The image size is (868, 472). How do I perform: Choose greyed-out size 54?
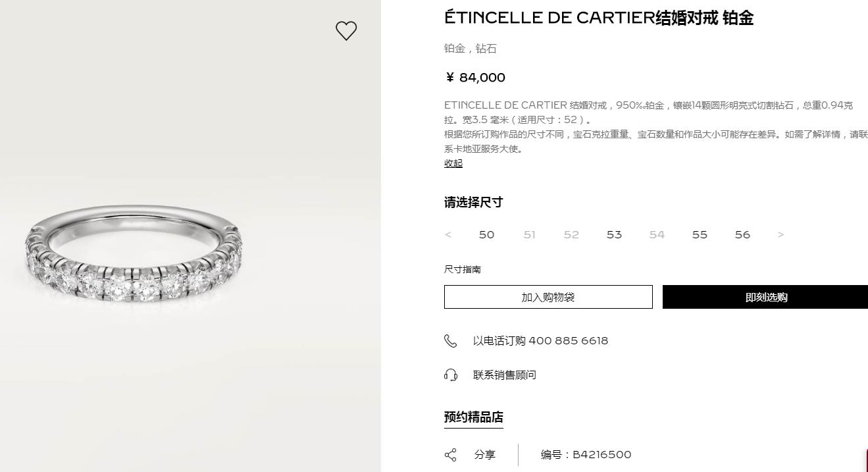click(657, 235)
